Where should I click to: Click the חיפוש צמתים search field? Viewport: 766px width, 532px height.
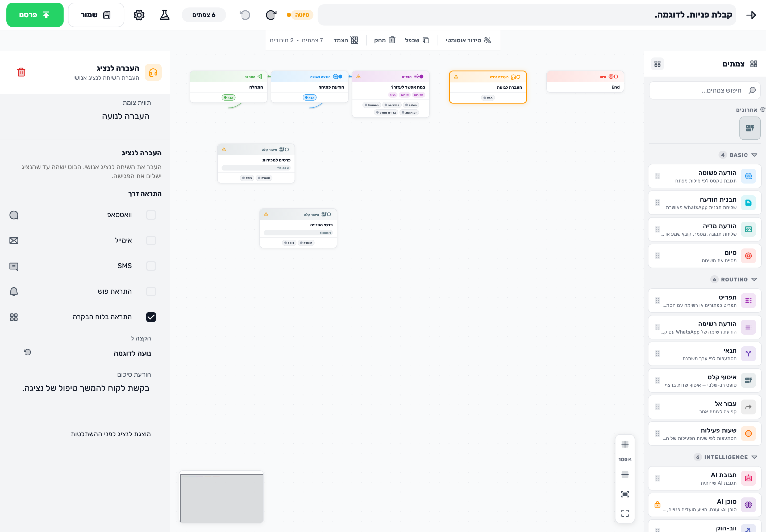[x=705, y=90]
